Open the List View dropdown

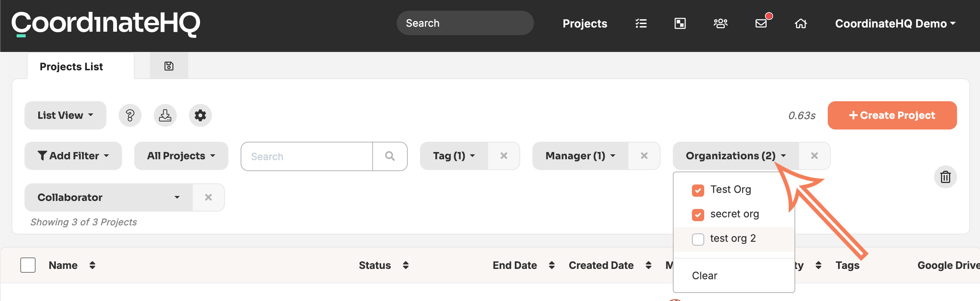[x=65, y=115]
